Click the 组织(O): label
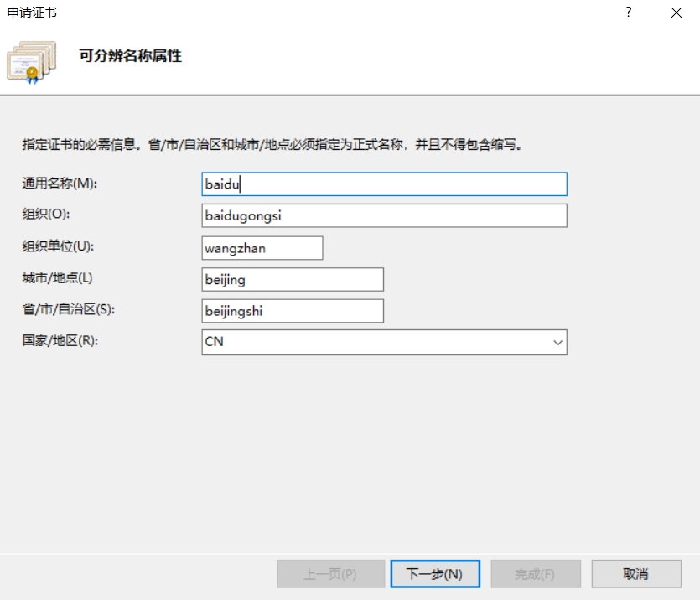The width and height of the screenshot is (700, 600). [x=46, y=215]
